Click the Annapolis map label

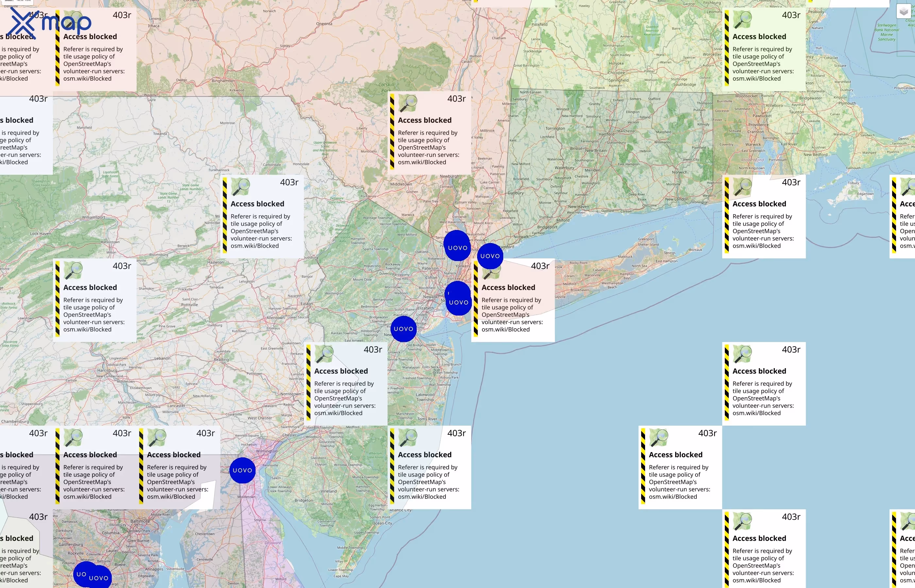(x=154, y=569)
